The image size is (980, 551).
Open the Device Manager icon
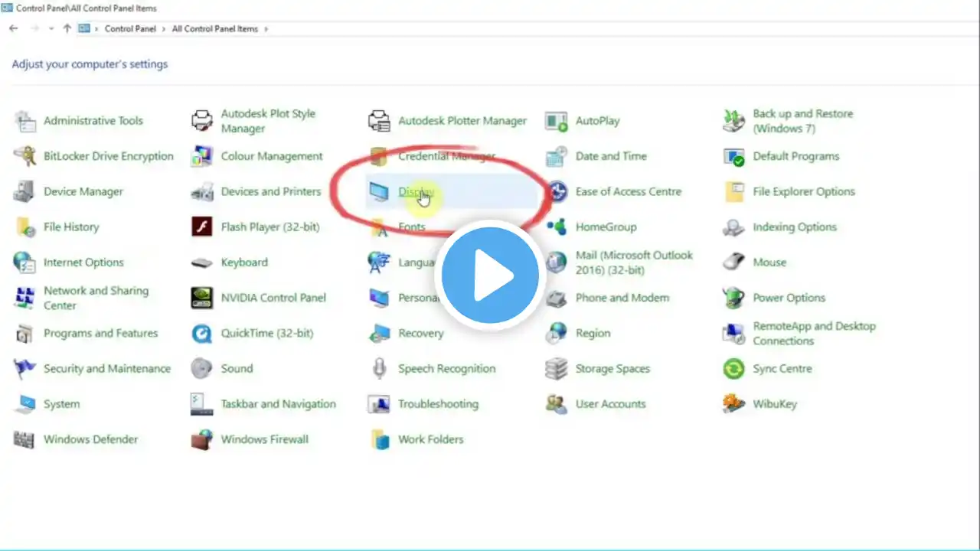click(x=24, y=191)
